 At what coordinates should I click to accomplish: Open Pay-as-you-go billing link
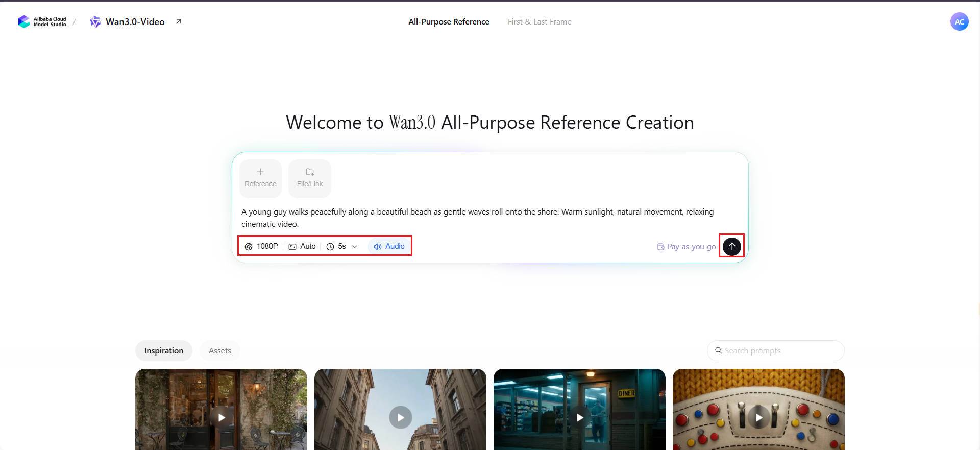[x=687, y=247]
